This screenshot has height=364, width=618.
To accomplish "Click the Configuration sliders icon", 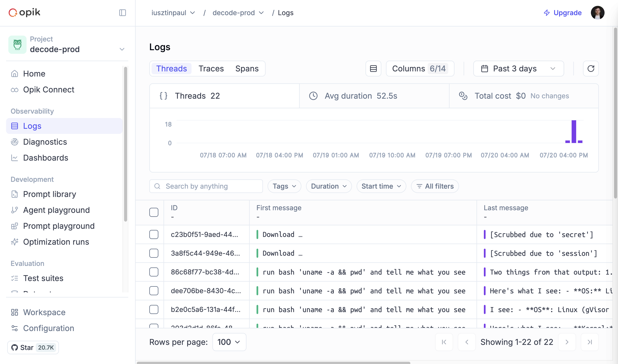I will point(14,328).
